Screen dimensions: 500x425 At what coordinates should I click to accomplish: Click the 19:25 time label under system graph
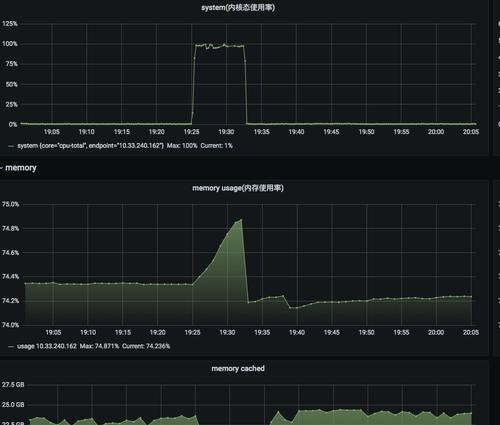191,132
